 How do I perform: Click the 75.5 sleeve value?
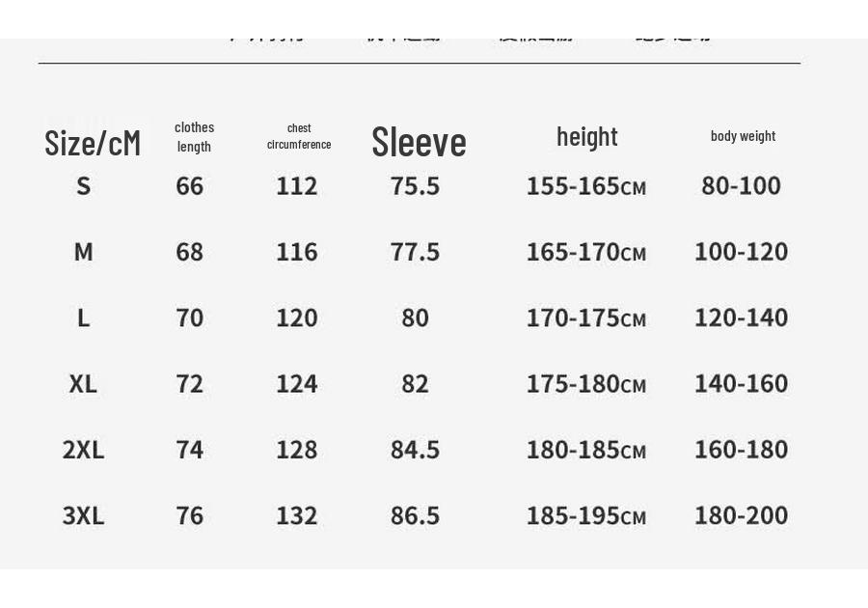click(415, 186)
